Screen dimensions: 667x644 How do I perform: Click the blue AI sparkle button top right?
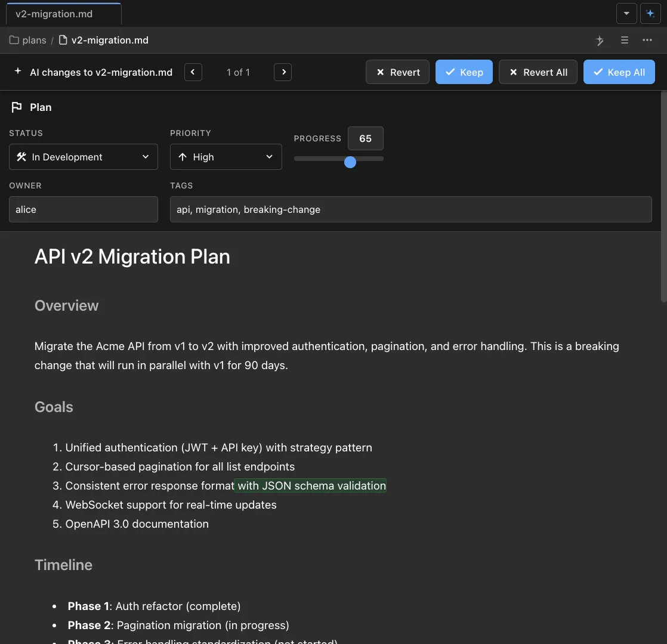click(650, 13)
